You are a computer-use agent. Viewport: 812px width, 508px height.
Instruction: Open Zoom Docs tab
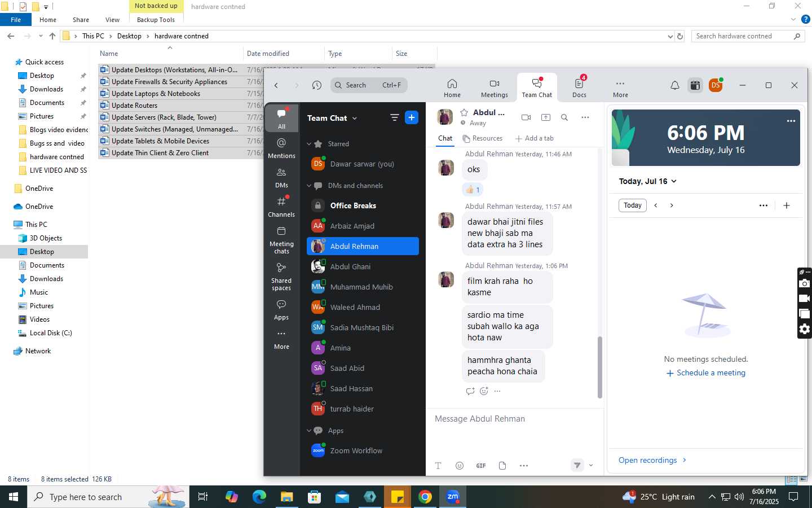[579, 88]
